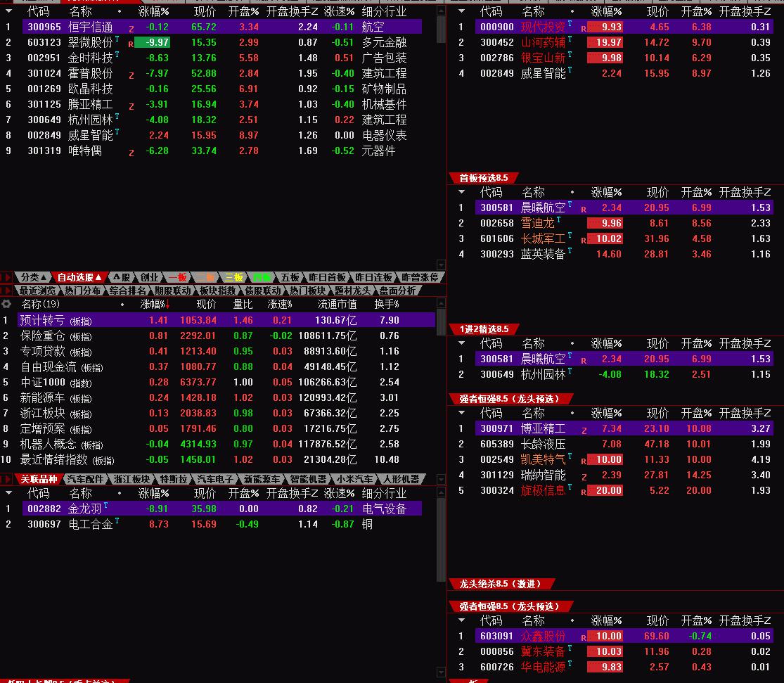Open the 盘面分析 tab
The width and height of the screenshot is (784, 683).
[x=397, y=291]
